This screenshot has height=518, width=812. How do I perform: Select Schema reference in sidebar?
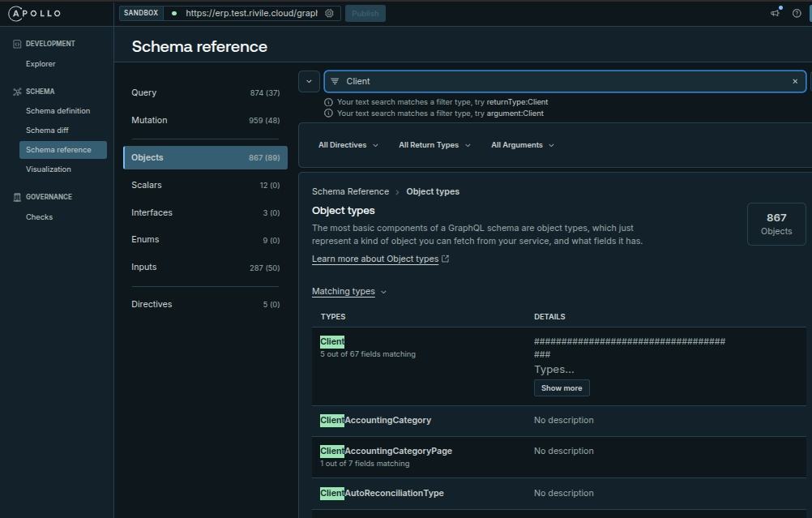(x=63, y=150)
